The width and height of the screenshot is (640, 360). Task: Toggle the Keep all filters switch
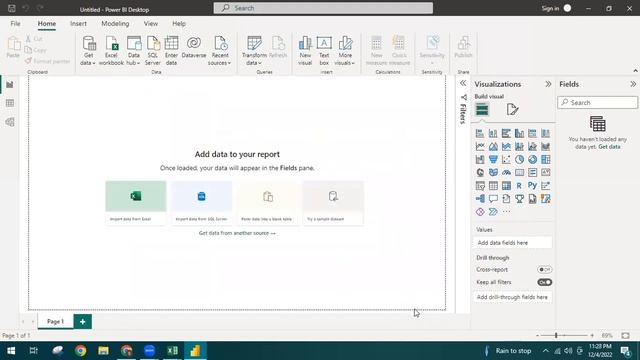544,282
